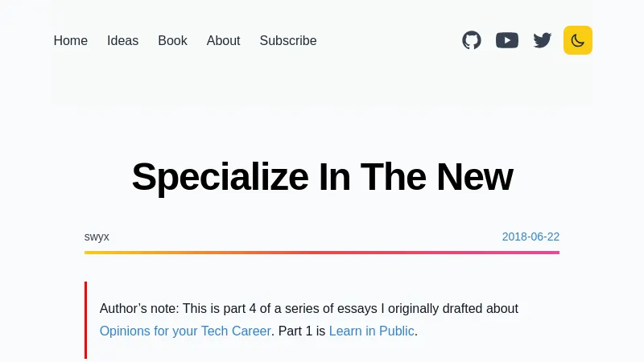
Task: Open the Subscribe nav link
Action: pos(288,41)
